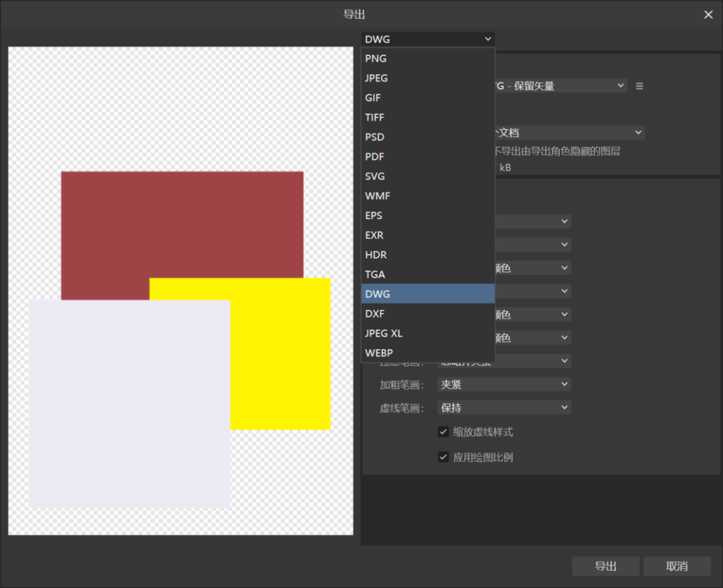The image size is (723, 588).
Task: Open the 文档 area dropdown
Action: [x=570, y=133]
